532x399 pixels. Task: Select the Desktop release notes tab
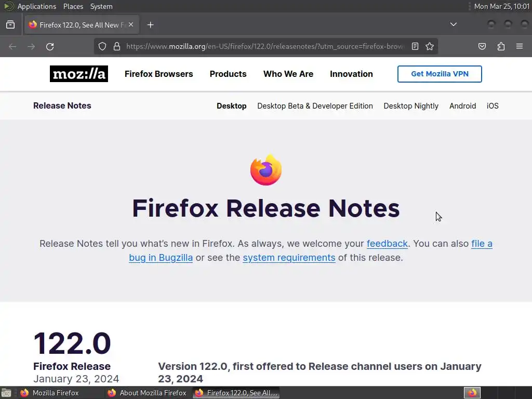coord(231,106)
